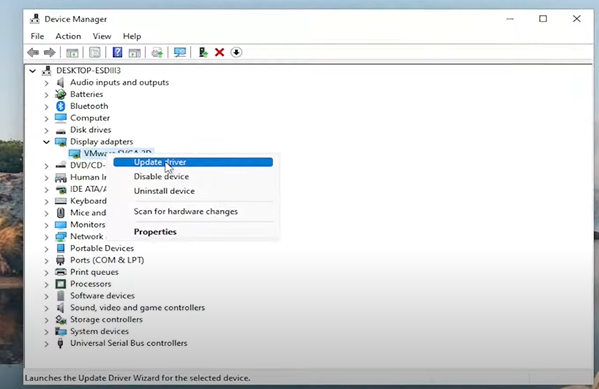This screenshot has height=389, width=599.
Task: Click Show/Hide Console Tree toolbar icon
Action: pyautogui.click(x=72, y=52)
